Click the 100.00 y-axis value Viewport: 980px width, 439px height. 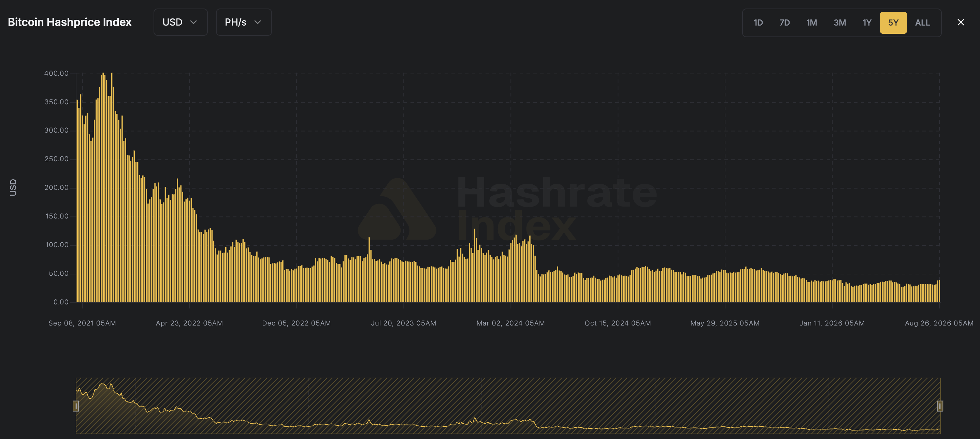57,245
